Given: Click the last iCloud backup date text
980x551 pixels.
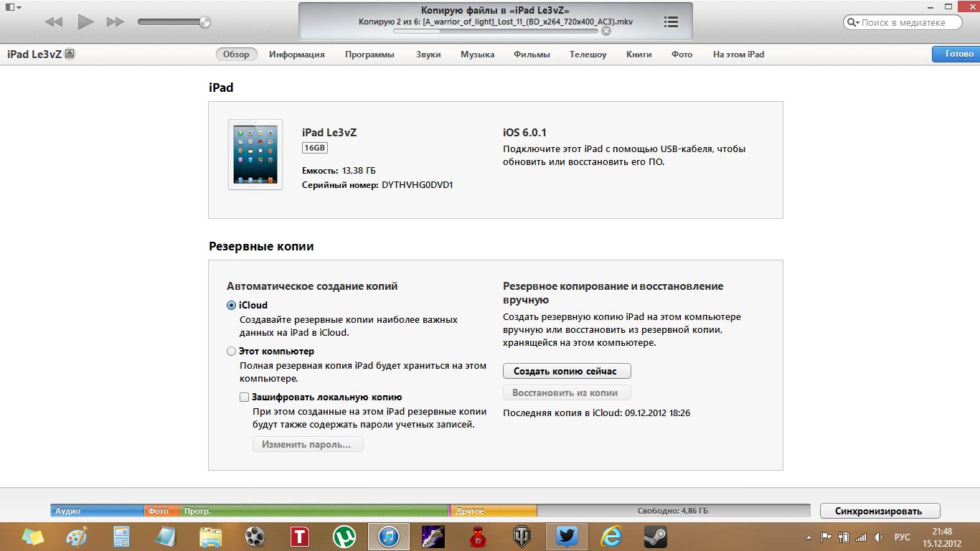Looking at the screenshot, I should pyautogui.click(x=596, y=413).
